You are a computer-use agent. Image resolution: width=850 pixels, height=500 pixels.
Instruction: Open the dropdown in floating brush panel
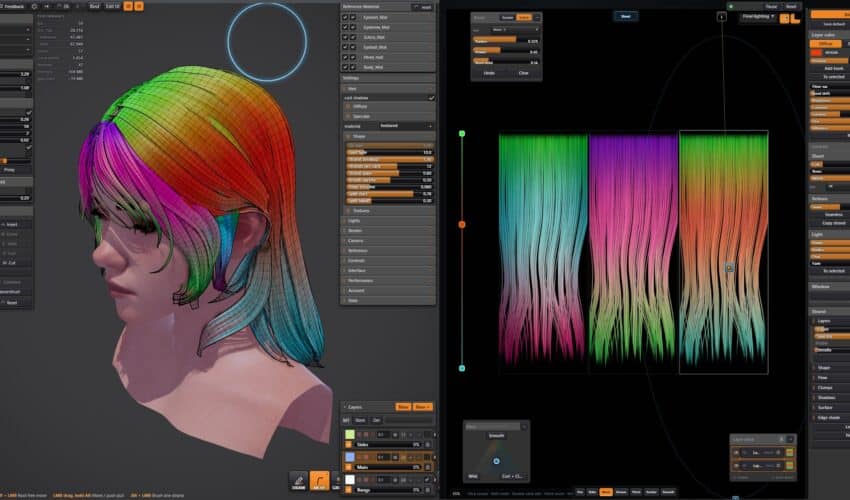pyautogui.click(x=514, y=30)
